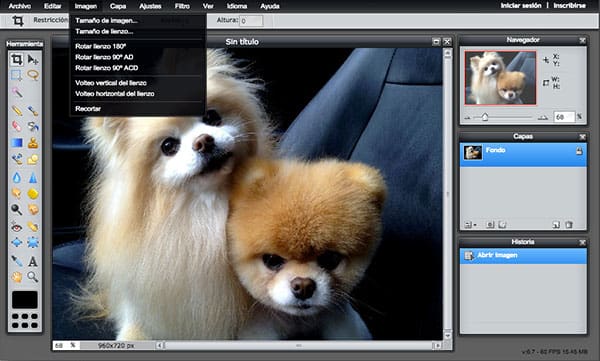This screenshot has width=600, height=361.
Task: Select the Brush tool
Action: coord(33,111)
